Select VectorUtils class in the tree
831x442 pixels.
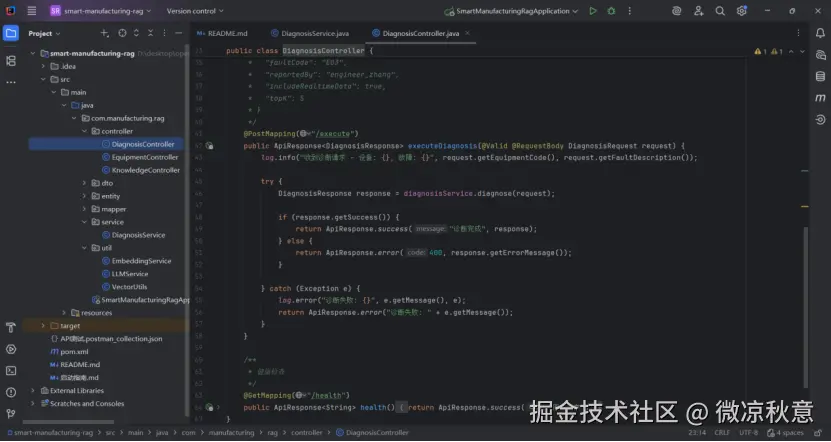[x=129, y=287]
